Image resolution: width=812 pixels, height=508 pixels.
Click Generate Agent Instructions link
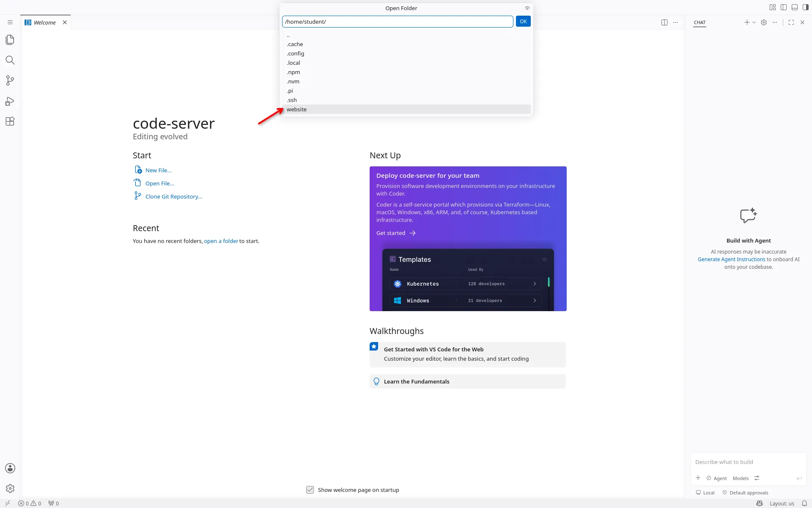[x=731, y=260]
